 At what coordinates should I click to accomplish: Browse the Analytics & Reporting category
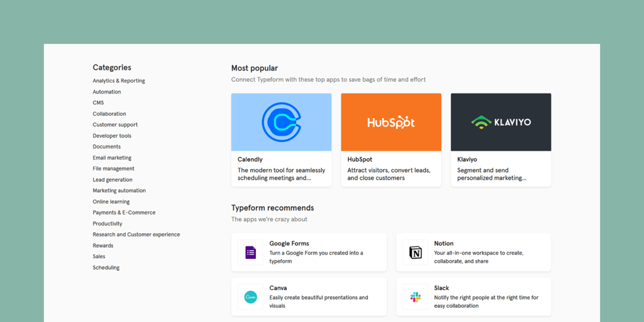[x=119, y=80]
